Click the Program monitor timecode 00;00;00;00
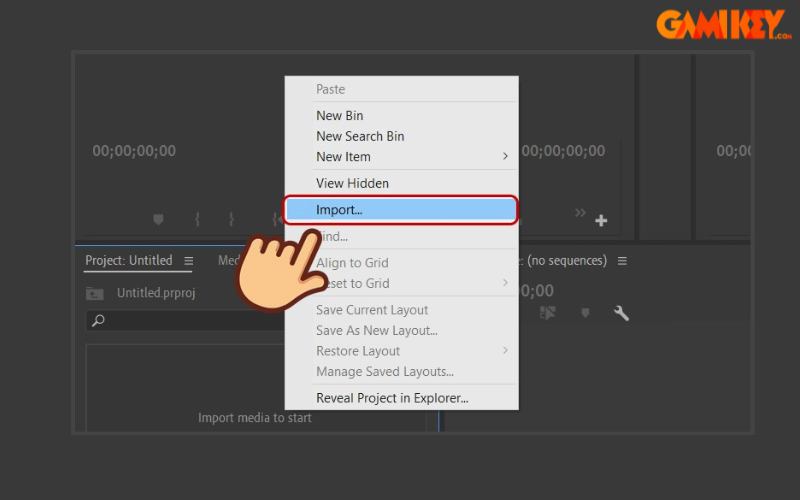Viewport: 800px width, 500px height. pyautogui.click(x=563, y=151)
